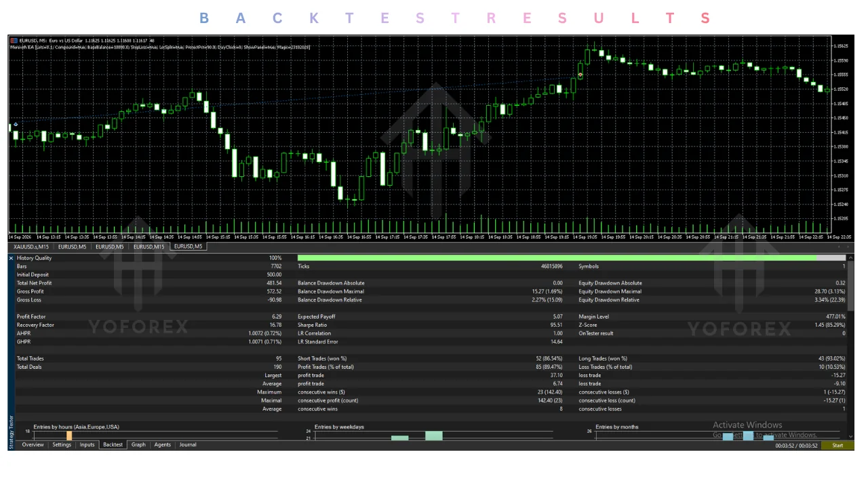Click the backtest report scrollbar thumb

tap(851, 287)
